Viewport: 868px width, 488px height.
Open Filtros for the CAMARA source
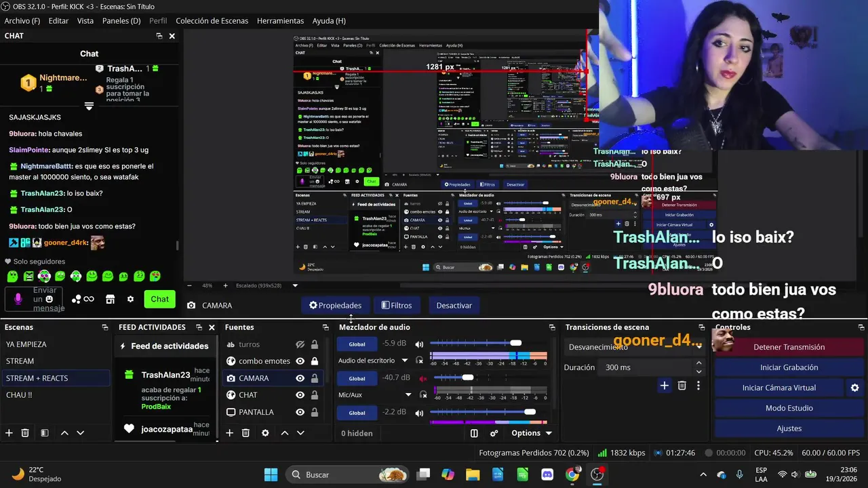point(397,306)
